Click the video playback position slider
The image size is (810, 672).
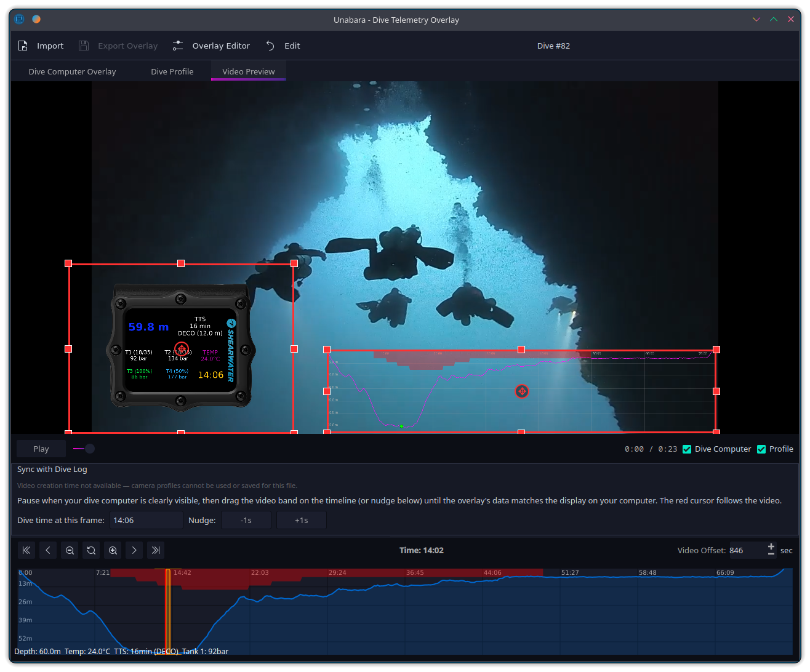[84, 449]
